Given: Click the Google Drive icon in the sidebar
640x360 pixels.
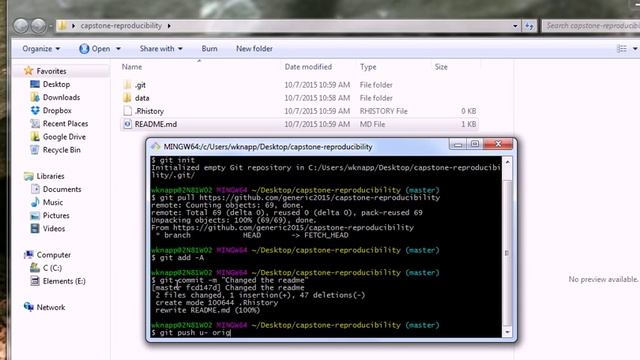Looking at the screenshot, I should point(35,137).
